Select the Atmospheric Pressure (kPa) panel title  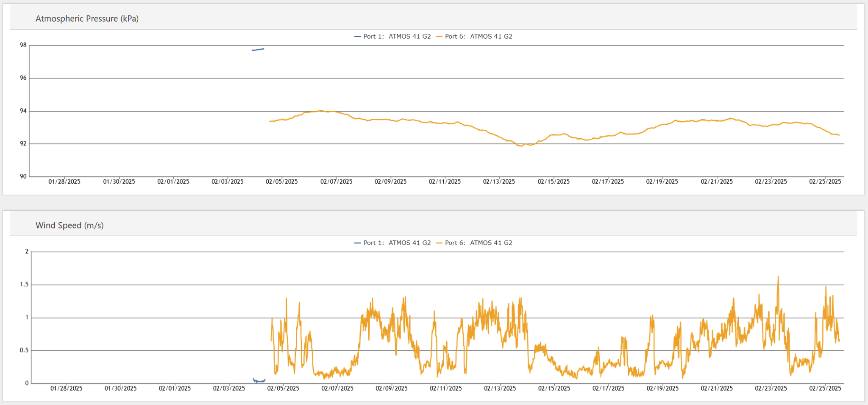pyautogui.click(x=87, y=19)
